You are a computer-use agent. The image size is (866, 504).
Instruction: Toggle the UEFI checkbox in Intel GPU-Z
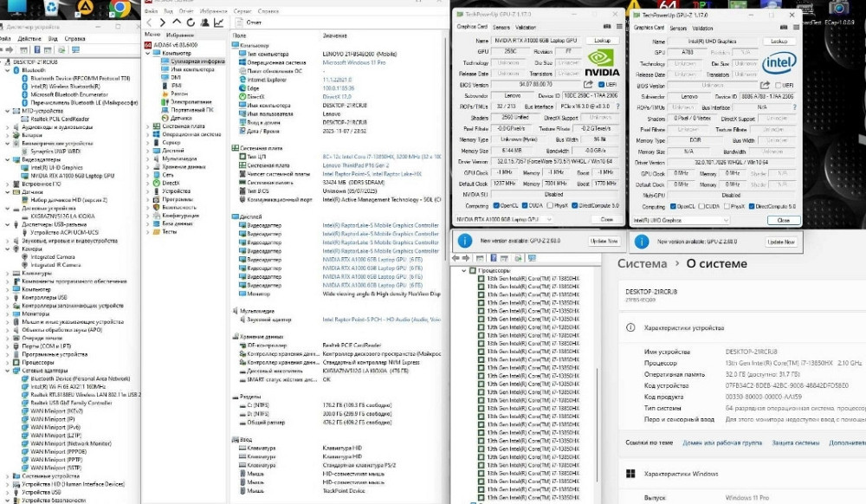(779, 85)
